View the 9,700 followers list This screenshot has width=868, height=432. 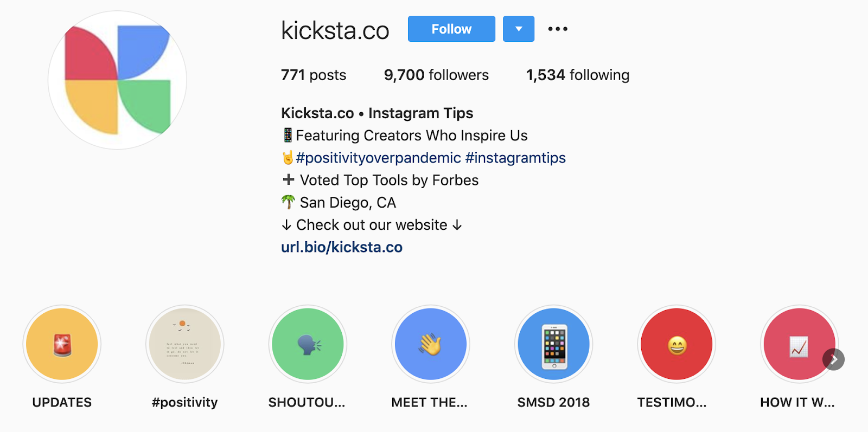(436, 75)
